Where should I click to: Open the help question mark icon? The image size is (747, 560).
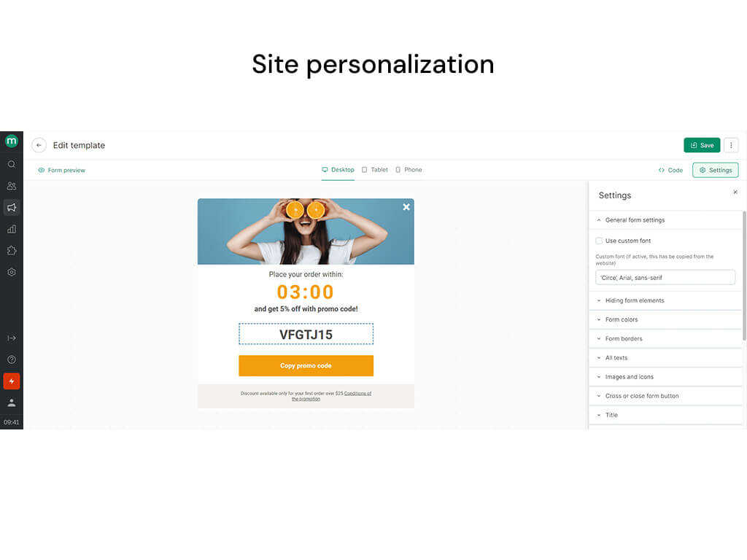click(x=12, y=359)
